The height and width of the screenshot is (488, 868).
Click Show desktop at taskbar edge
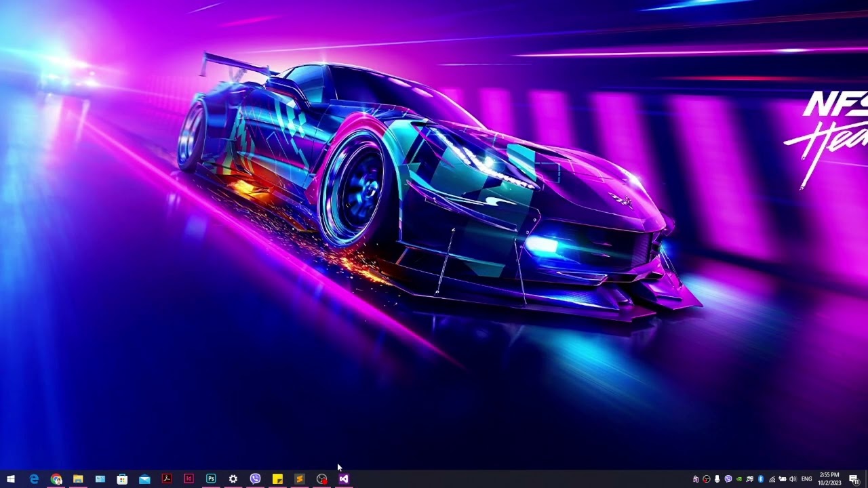click(x=866, y=479)
